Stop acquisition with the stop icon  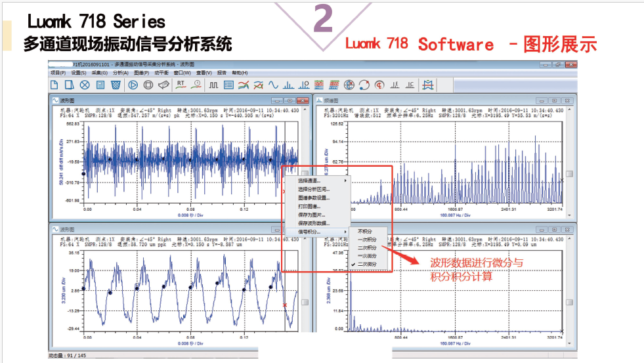pos(148,85)
